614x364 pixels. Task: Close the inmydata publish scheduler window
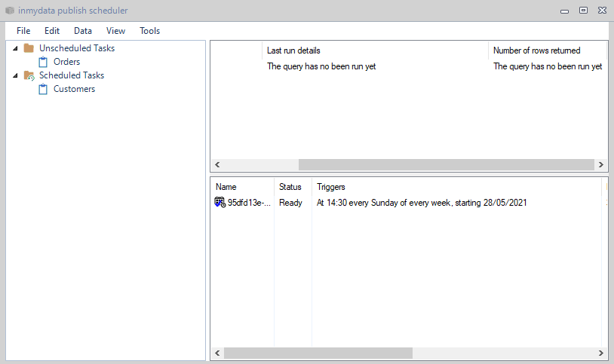coord(602,11)
